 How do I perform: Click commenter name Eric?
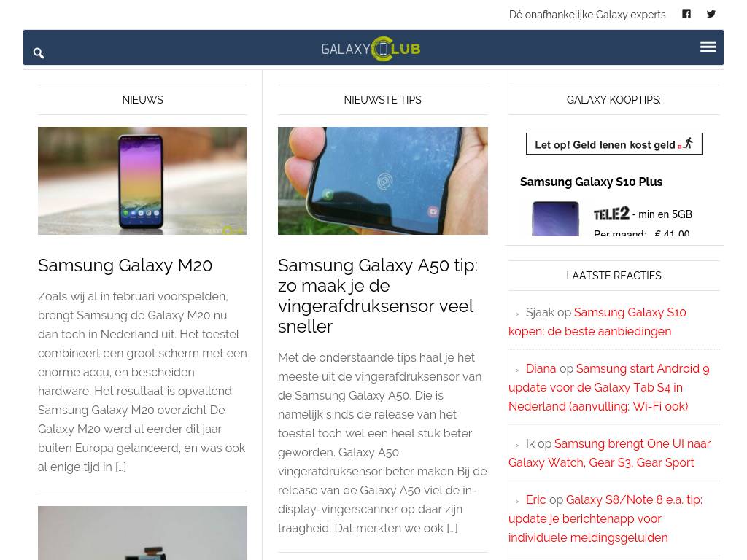[535, 499]
